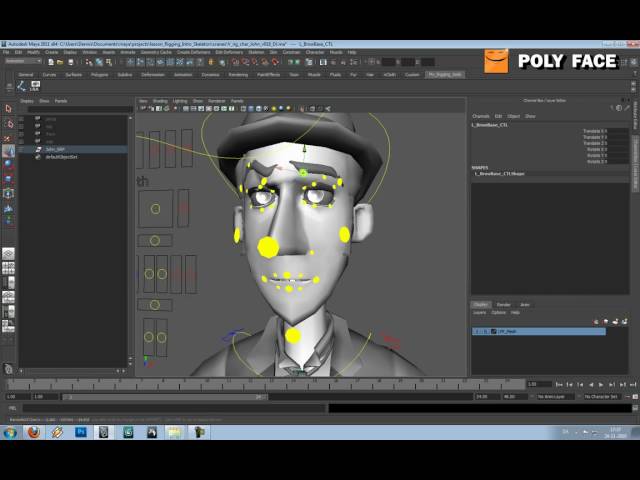This screenshot has height=480, width=640.
Task: Open the Layers menu in Layer Editor
Action: point(480,313)
